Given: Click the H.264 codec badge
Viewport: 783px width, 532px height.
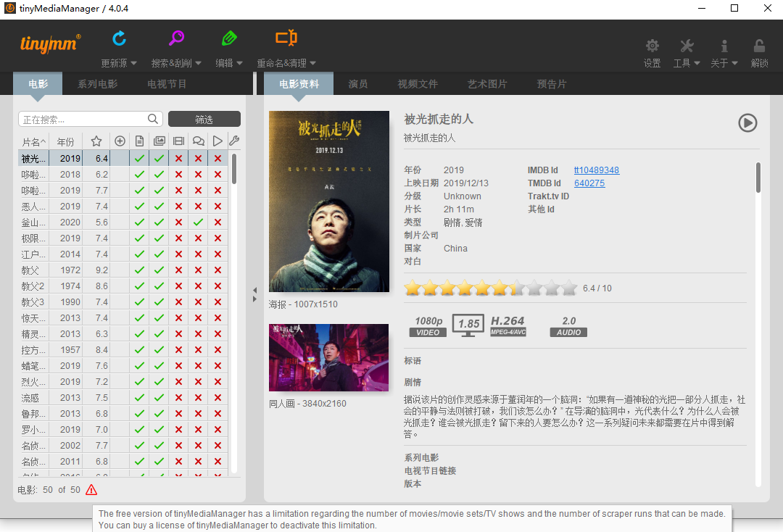Looking at the screenshot, I should point(507,326).
